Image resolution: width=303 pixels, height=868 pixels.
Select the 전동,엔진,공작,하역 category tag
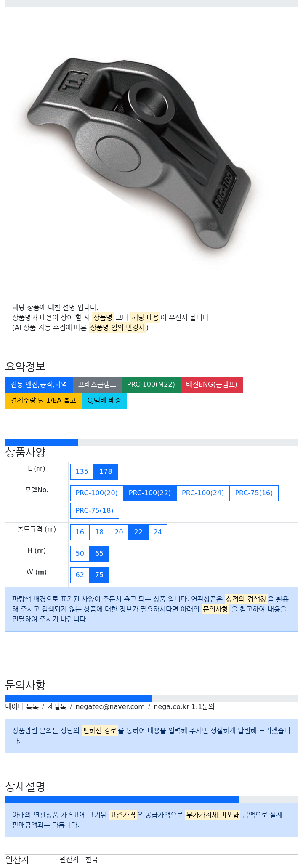(x=39, y=385)
